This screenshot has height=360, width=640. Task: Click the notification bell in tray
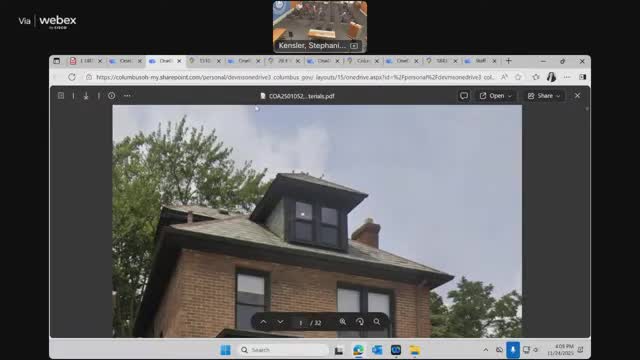pyautogui.click(x=580, y=350)
